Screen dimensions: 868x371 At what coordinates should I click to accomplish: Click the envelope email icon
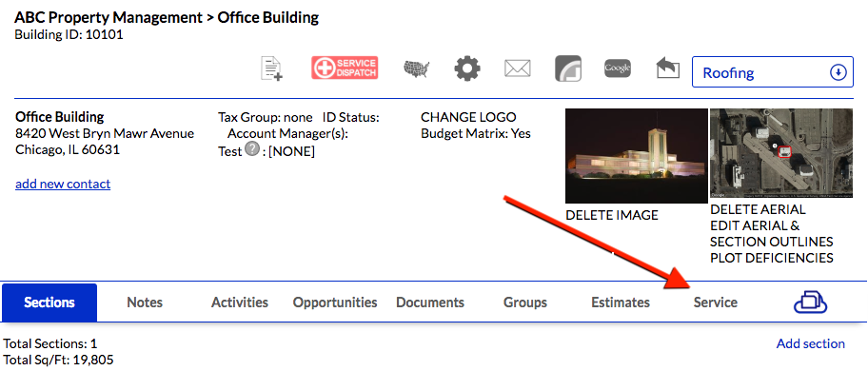click(x=518, y=68)
